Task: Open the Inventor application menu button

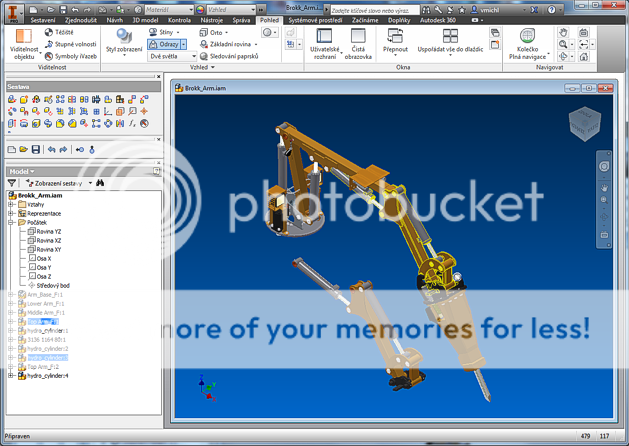Action: coord(14,13)
